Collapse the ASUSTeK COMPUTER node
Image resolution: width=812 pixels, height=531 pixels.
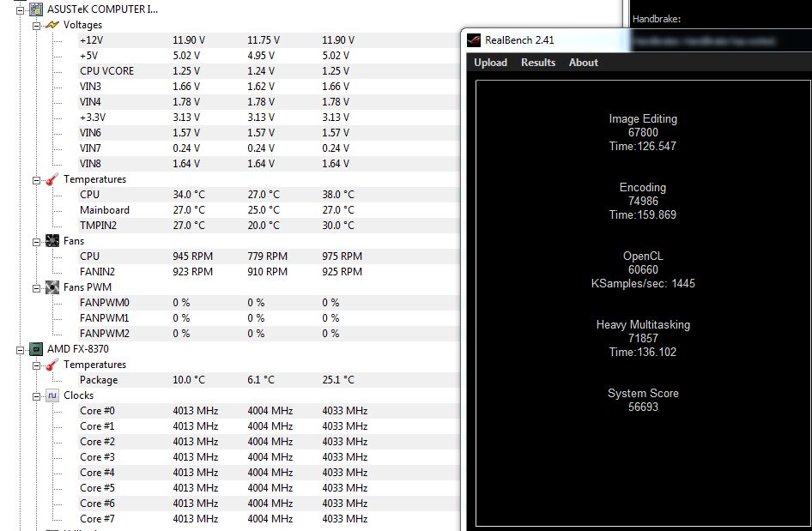tap(21, 9)
